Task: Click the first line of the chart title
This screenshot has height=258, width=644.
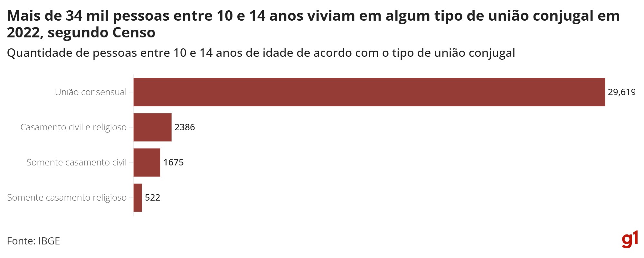Action: click(x=313, y=16)
